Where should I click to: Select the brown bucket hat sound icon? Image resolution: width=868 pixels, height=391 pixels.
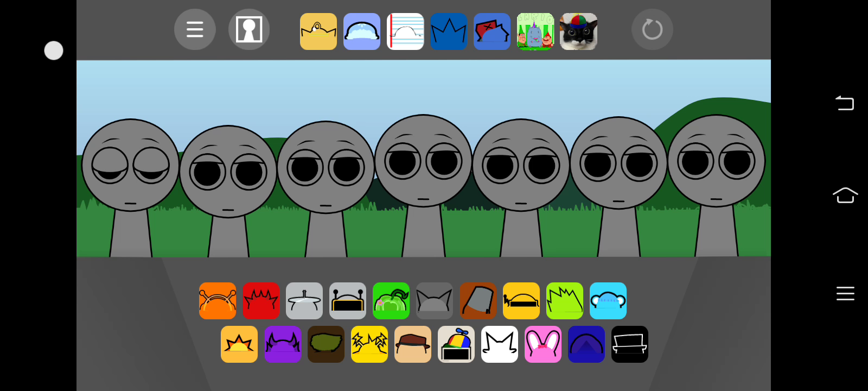[x=478, y=301]
